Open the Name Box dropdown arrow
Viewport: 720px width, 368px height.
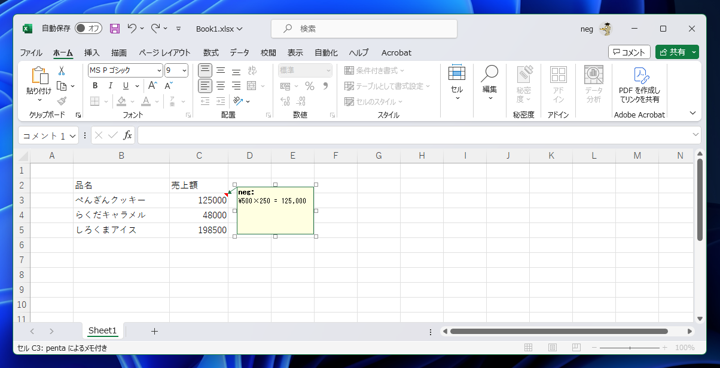tap(72, 136)
